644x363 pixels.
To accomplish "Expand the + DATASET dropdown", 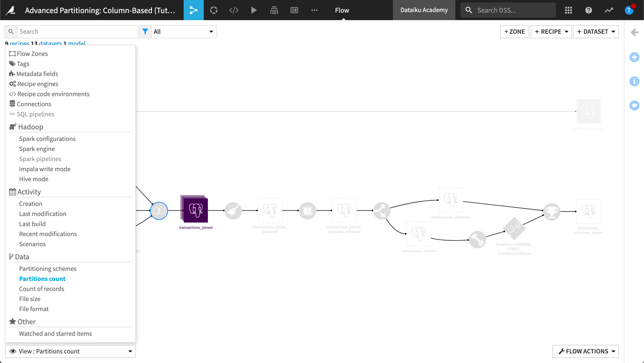I will [x=596, y=31].
